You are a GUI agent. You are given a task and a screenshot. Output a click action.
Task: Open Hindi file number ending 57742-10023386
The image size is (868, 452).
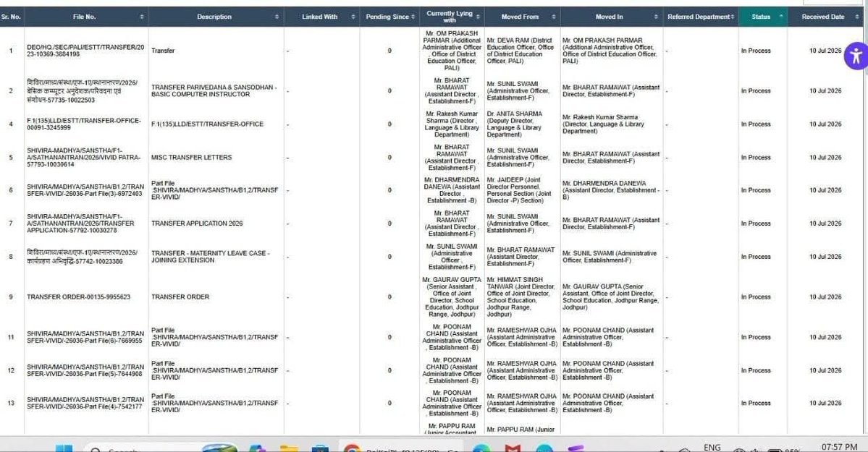(x=82, y=257)
